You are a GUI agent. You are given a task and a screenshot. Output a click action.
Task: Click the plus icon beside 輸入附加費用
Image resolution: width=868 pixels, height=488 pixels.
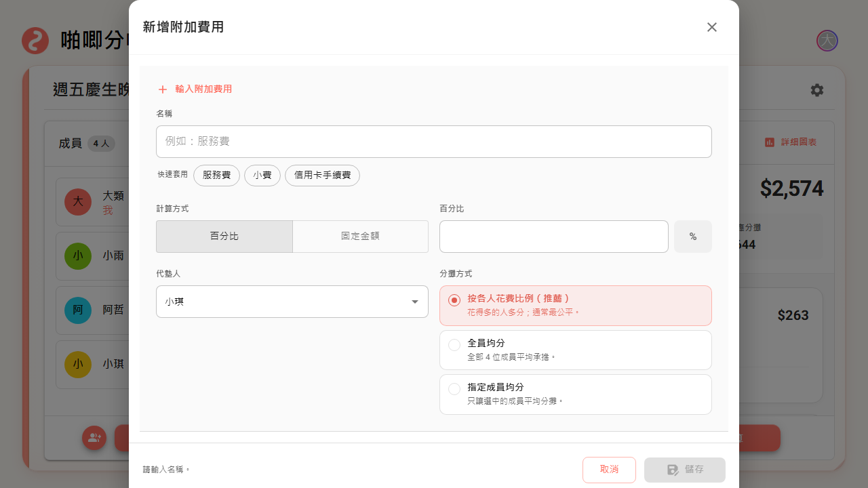coord(163,89)
